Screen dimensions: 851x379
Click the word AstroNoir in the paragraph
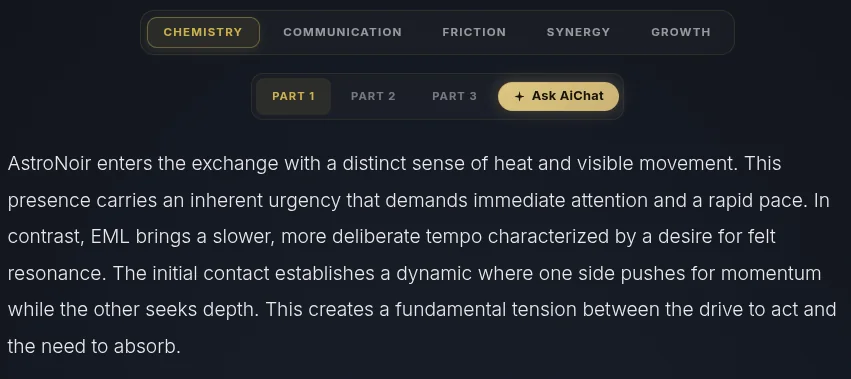pyautogui.click(x=49, y=163)
